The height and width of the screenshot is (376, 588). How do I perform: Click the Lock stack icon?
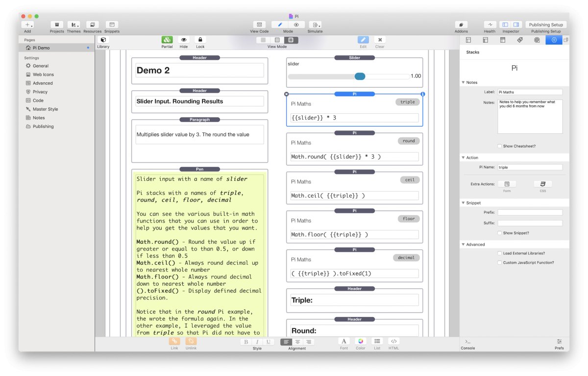click(200, 40)
